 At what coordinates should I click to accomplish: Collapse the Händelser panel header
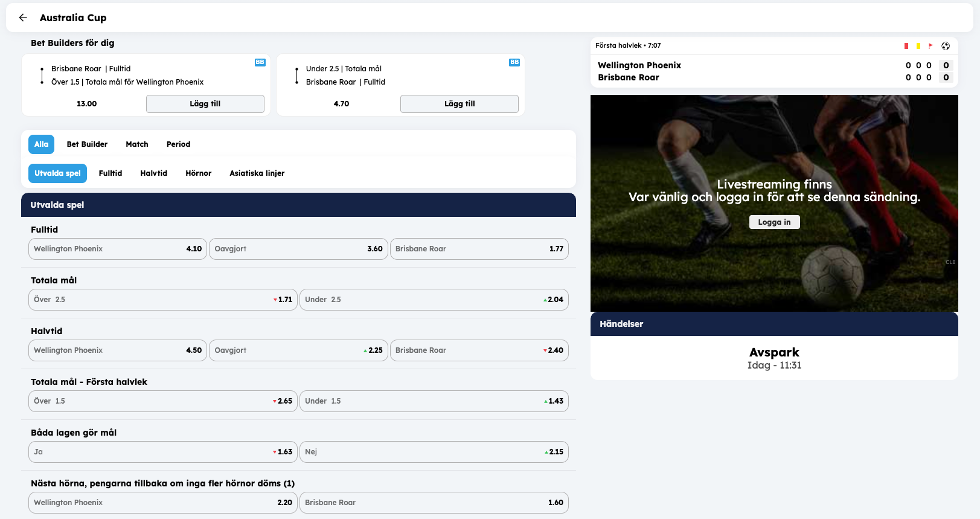point(773,324)
